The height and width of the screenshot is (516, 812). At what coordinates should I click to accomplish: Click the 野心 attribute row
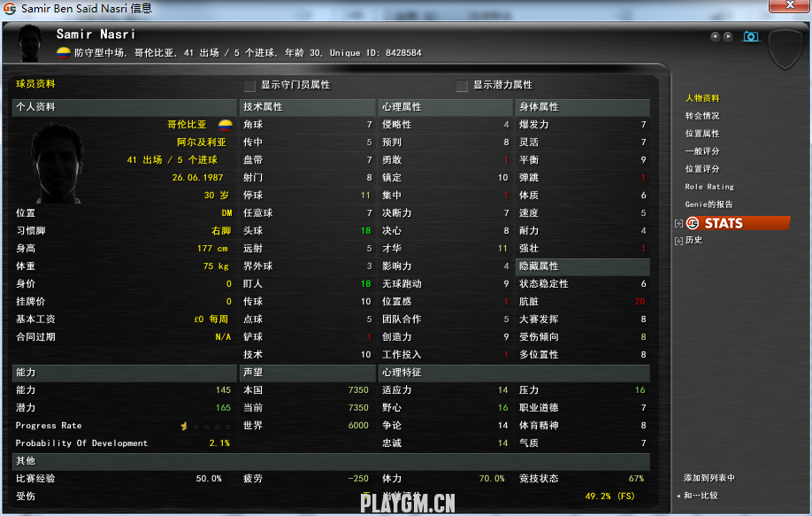445,408
